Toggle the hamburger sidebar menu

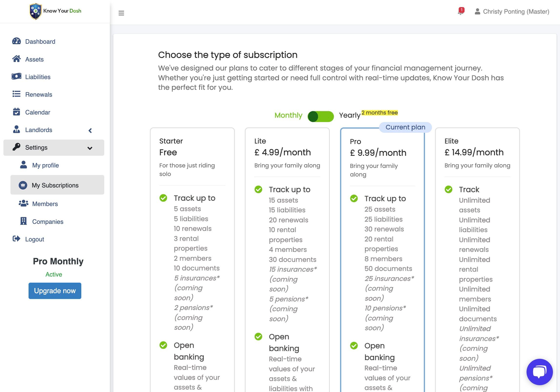(121, 13)
